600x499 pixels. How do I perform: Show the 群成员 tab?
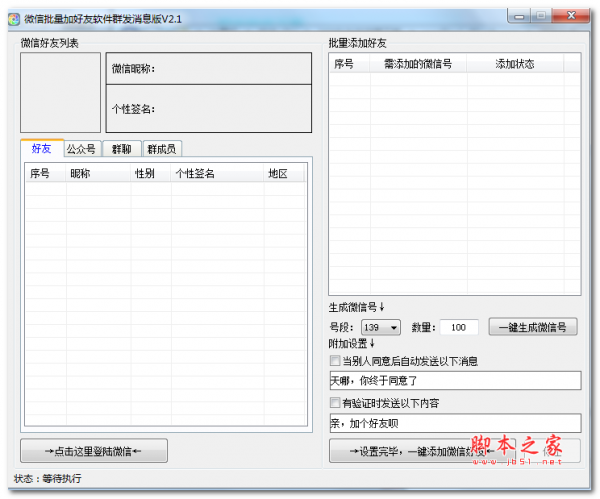click(x=162, y=149)
